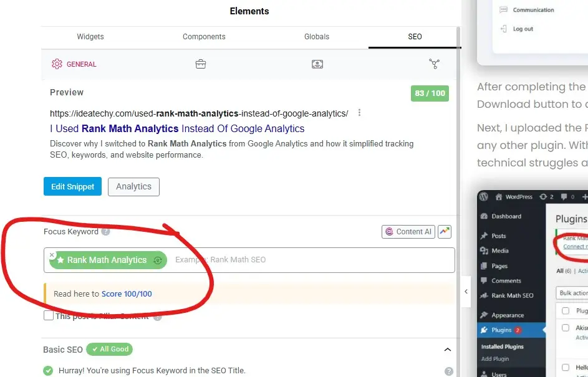This screenshot has width=588, height=377.
Task: Open the Schema icon tab
Action: tap(317, 64)
